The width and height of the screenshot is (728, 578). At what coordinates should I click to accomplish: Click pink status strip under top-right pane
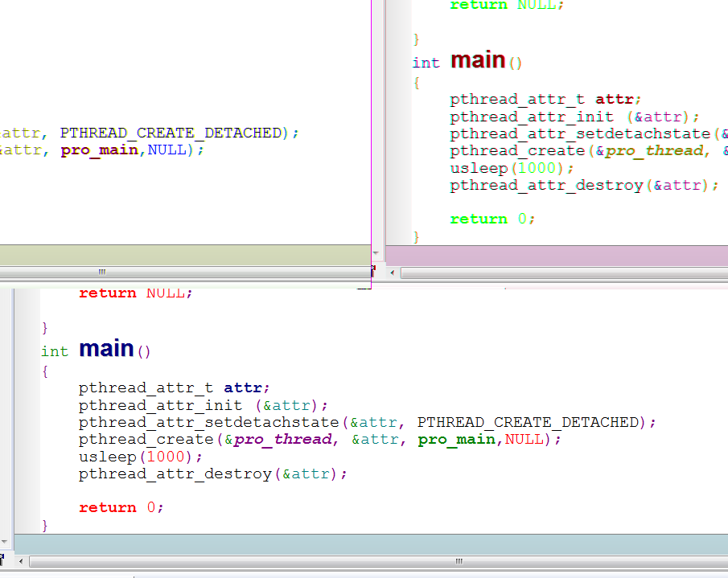coord(557,256)
